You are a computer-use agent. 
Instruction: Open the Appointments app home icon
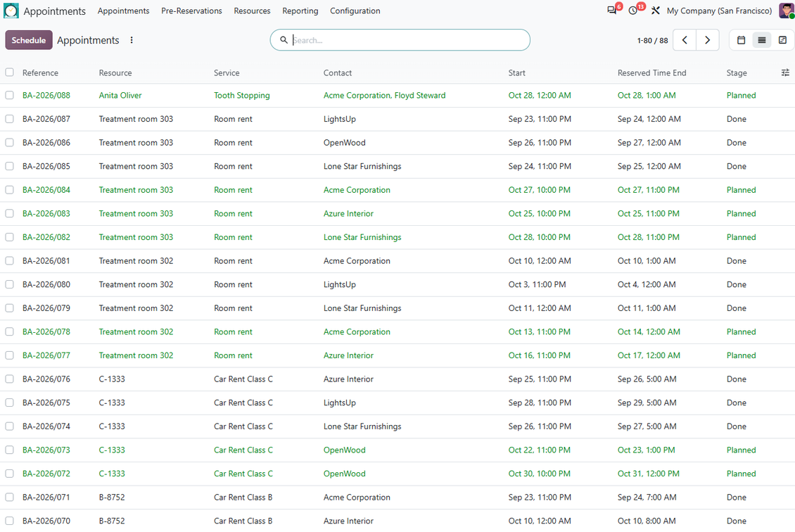click(x=11, y=11)
